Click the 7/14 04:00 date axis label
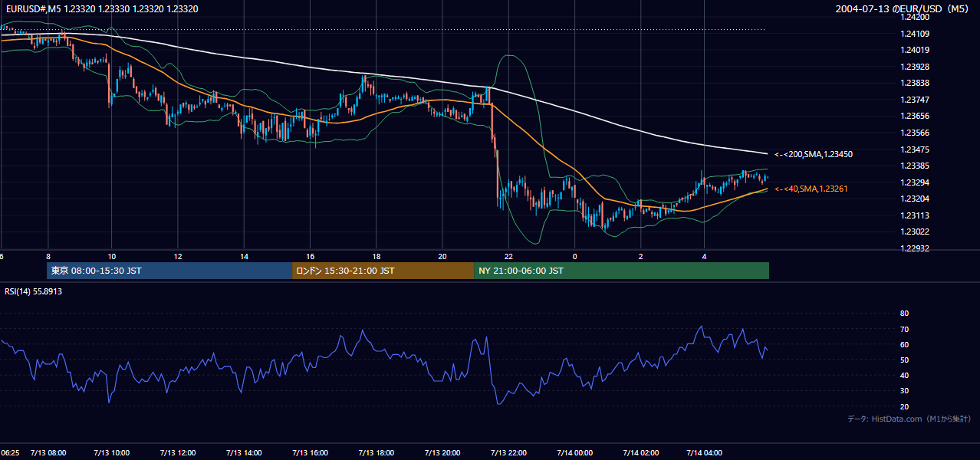Image resolution: width=980 pixels, height=460 pixels. pyautogui.click(x=704, y=452)
